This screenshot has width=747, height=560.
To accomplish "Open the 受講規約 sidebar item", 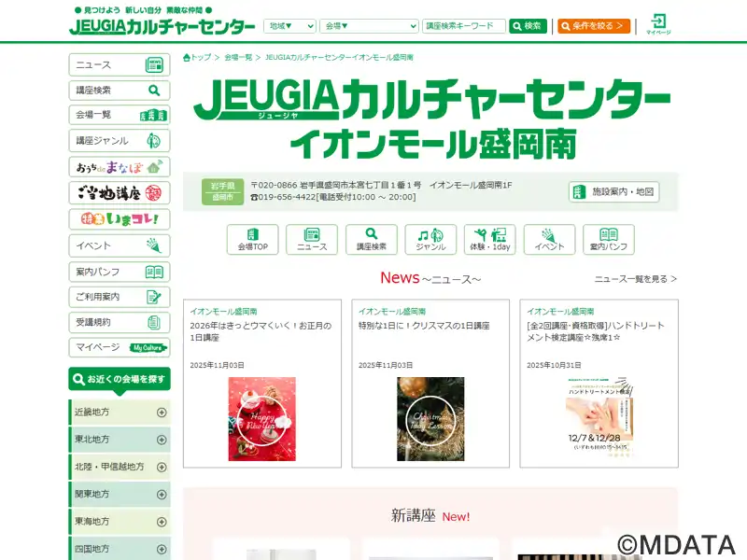I will 120,322.
